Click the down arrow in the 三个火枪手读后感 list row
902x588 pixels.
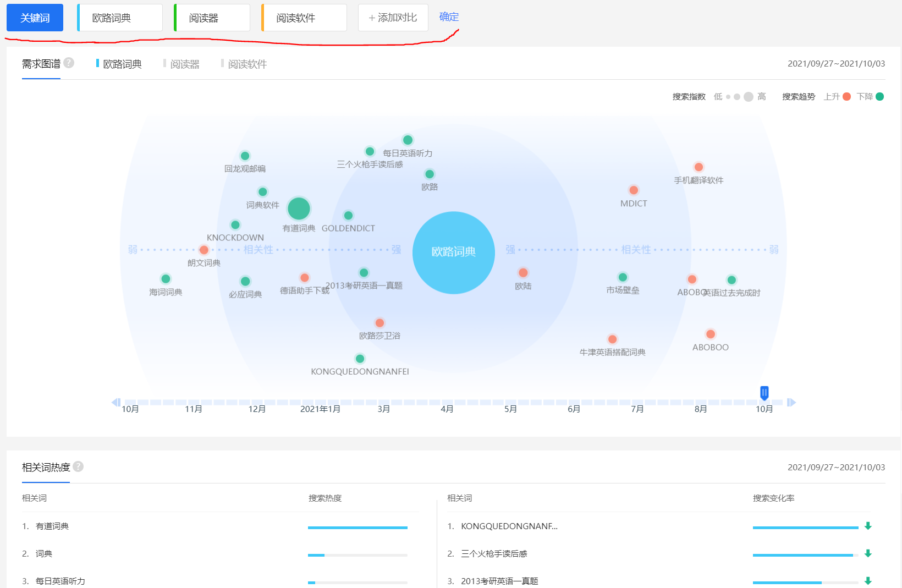coord(868,553)
